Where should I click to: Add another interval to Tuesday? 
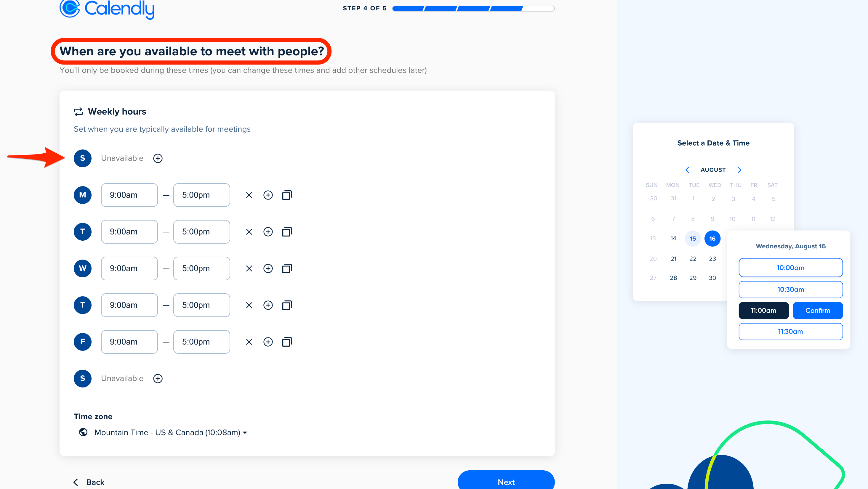(x=268, y=232)
